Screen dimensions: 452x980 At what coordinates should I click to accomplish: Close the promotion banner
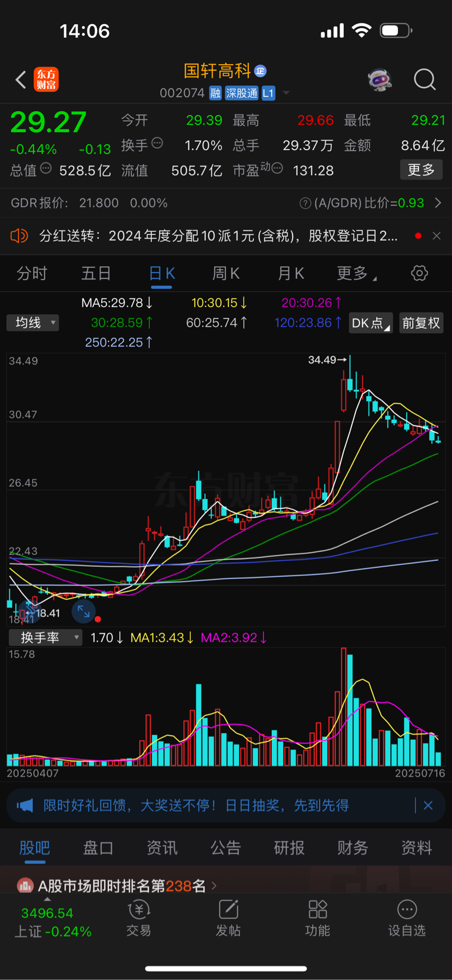click(x=428, y=805)
